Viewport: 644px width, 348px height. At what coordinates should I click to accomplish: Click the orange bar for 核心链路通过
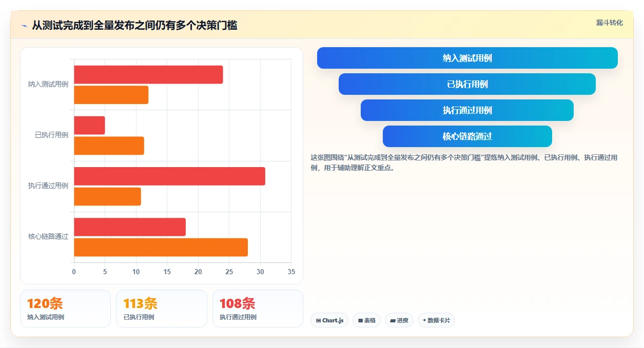[x=161, y=248]
